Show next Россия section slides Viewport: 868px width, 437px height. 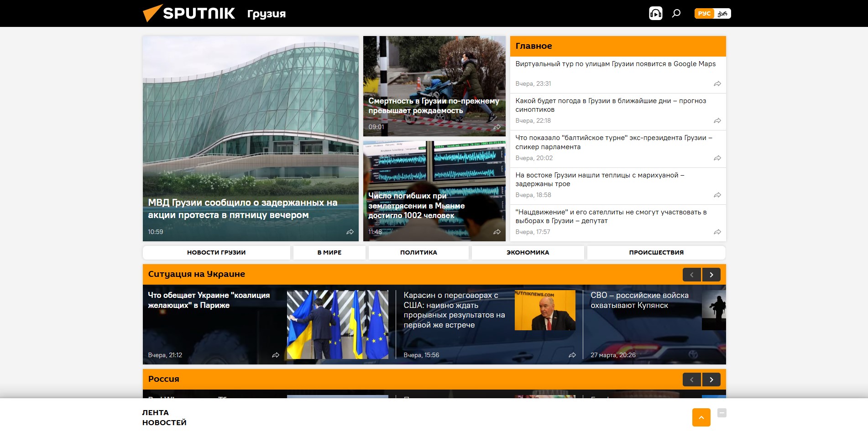pos(711,380)
